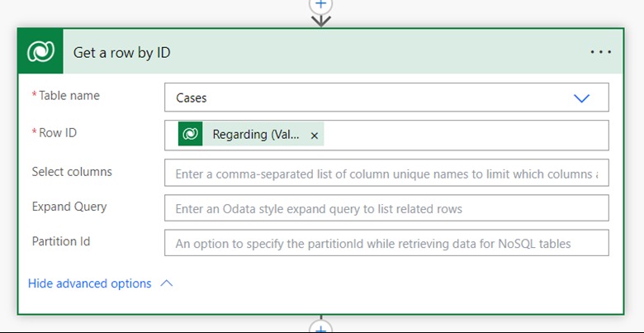This screenshot has height=333, width=644.
Task: Click into the Expand Query field
Action: point(386,208)
